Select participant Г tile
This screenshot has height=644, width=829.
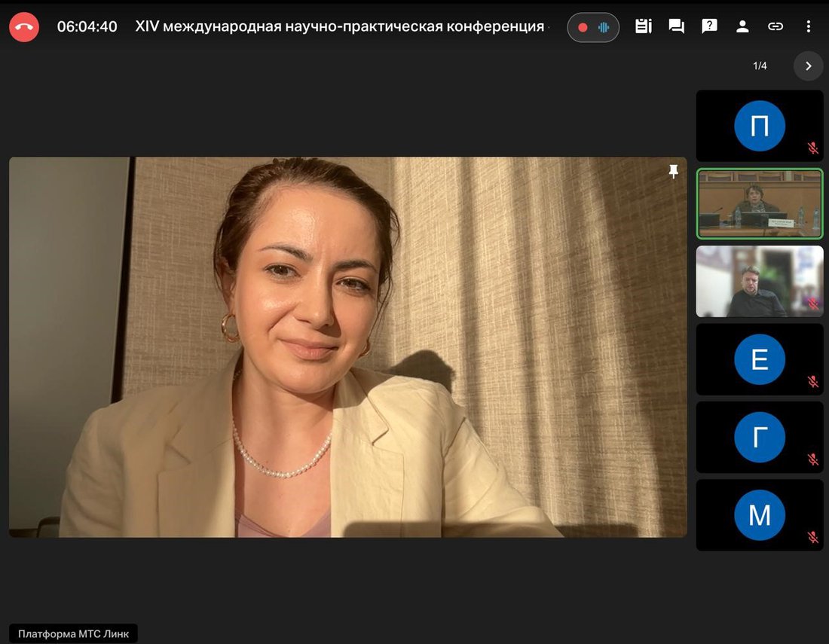click(x=759, y=438)
